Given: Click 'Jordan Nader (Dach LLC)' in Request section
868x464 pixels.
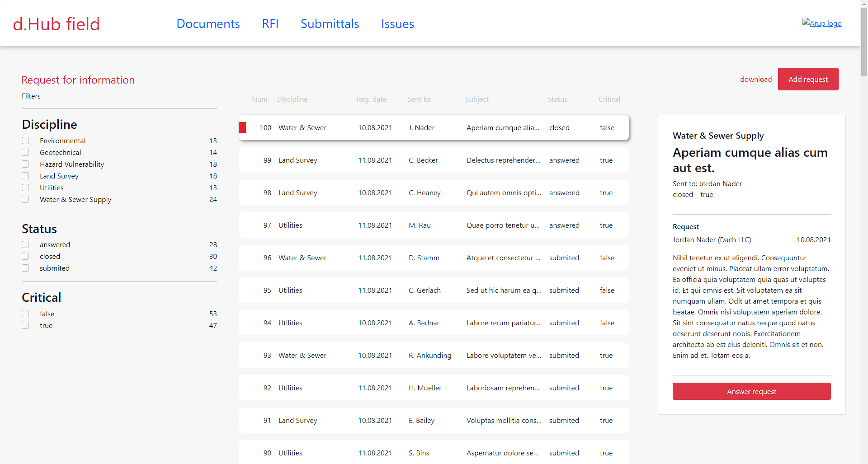Looking at the screenshot, I should coord(712,239).
